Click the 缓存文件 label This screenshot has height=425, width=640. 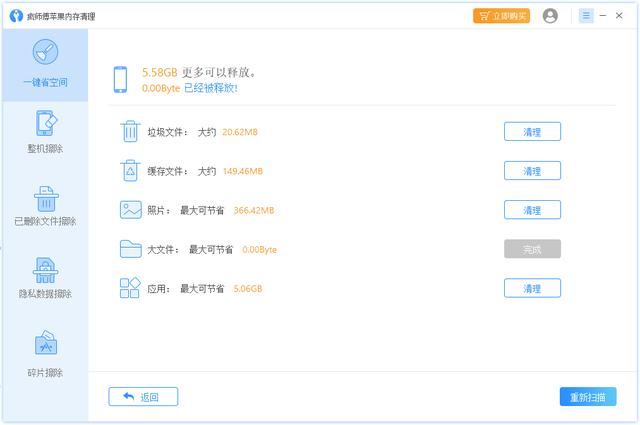coord(167,171)
